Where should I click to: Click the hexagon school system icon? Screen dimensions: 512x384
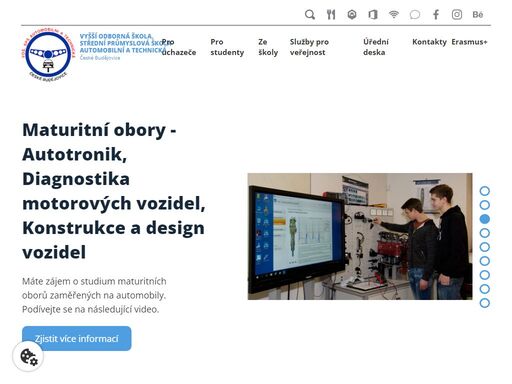coord(352,15)
